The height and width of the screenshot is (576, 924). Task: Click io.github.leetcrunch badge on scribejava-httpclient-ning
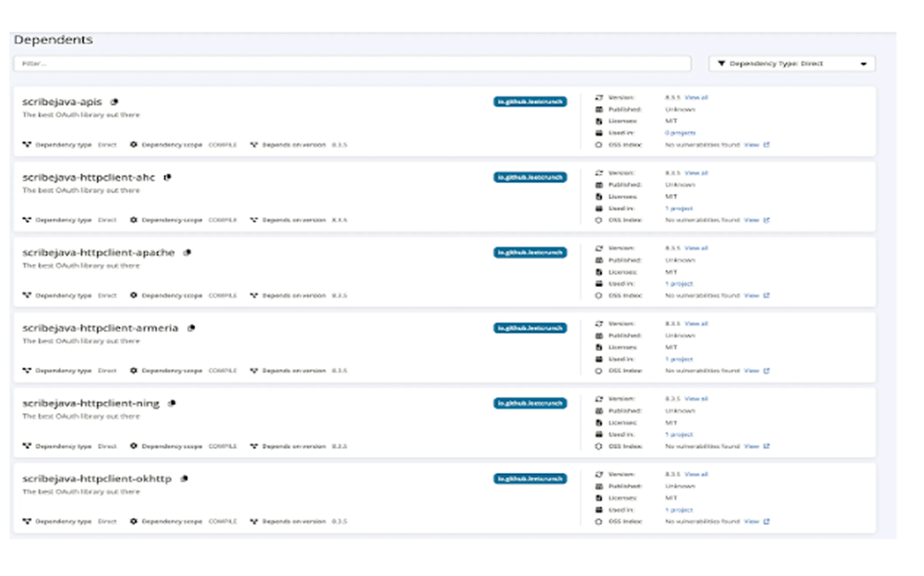point(530,403)
